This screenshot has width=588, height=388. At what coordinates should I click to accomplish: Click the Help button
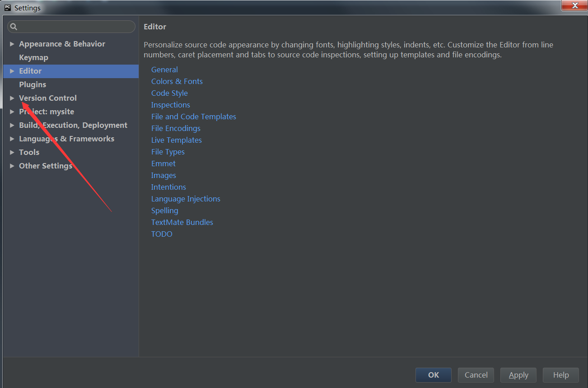(x=561, y=375)
